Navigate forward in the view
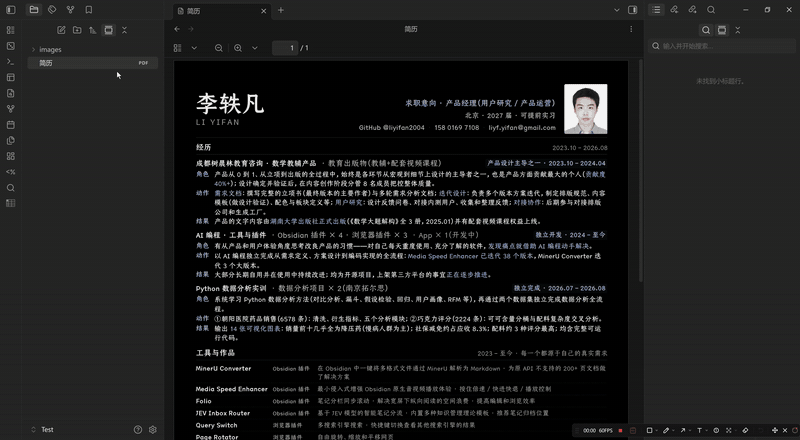Viewport: 800px width, 440px height. (x=191, y=29)
